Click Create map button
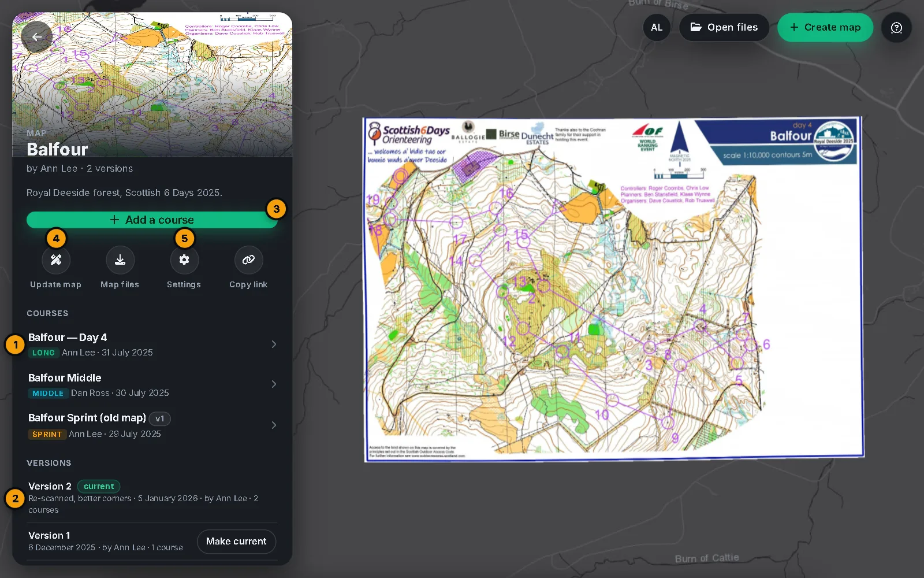 825,27
